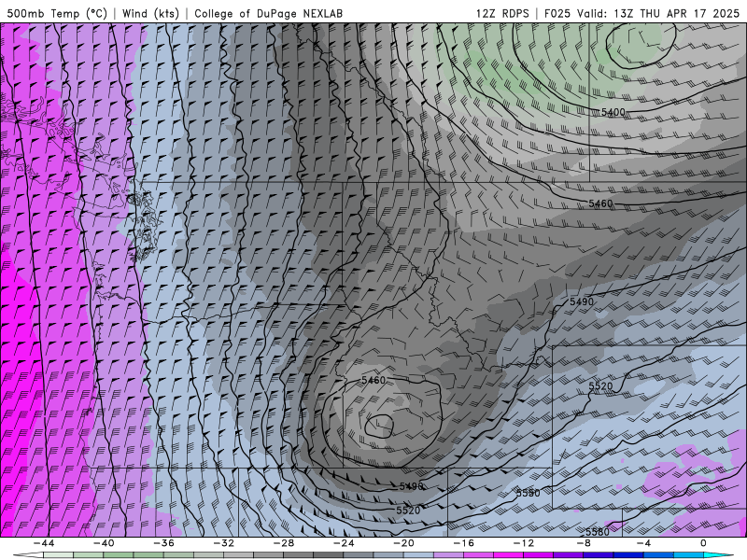Click the '5550' height contour label
This screenshot has width=747, height=560.
pyautogui.click(x=529, y=493)
